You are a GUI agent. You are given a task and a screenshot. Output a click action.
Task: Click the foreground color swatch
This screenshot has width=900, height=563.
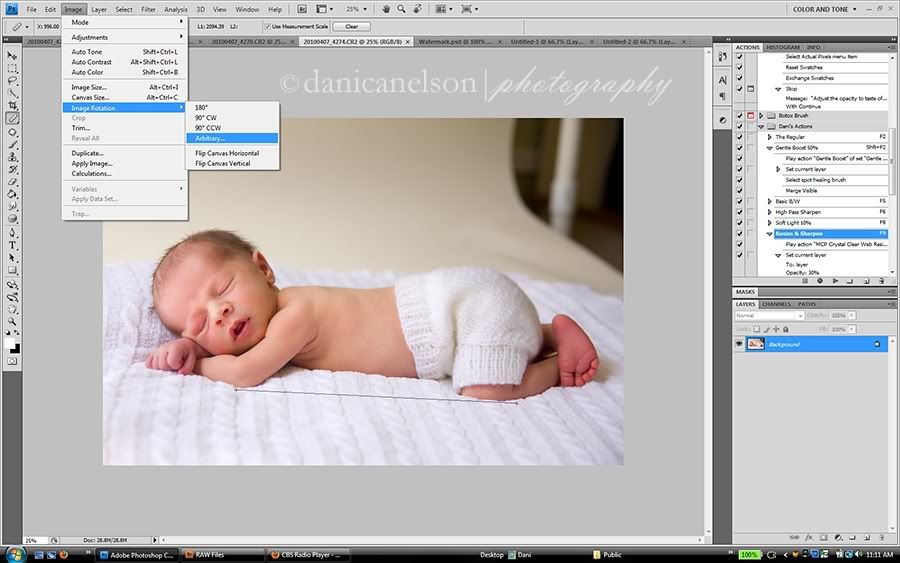tap(10, 343)
